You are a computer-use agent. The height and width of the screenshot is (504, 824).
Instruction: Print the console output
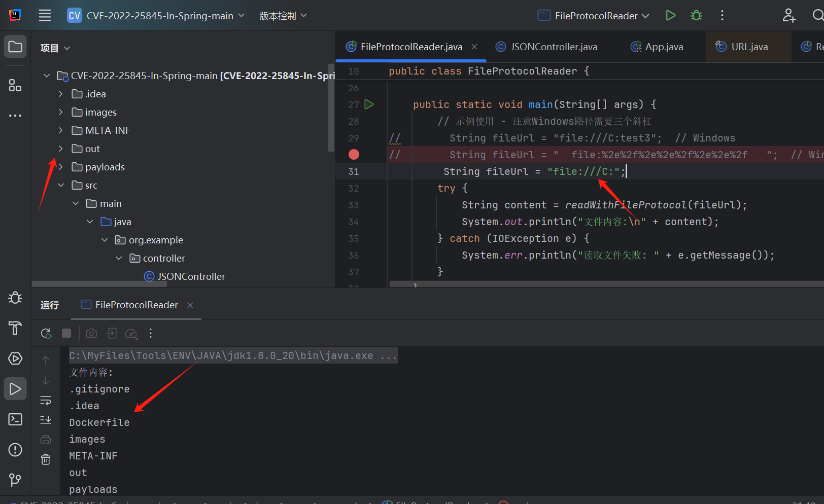pyautogui.click(x=46, y=440)
